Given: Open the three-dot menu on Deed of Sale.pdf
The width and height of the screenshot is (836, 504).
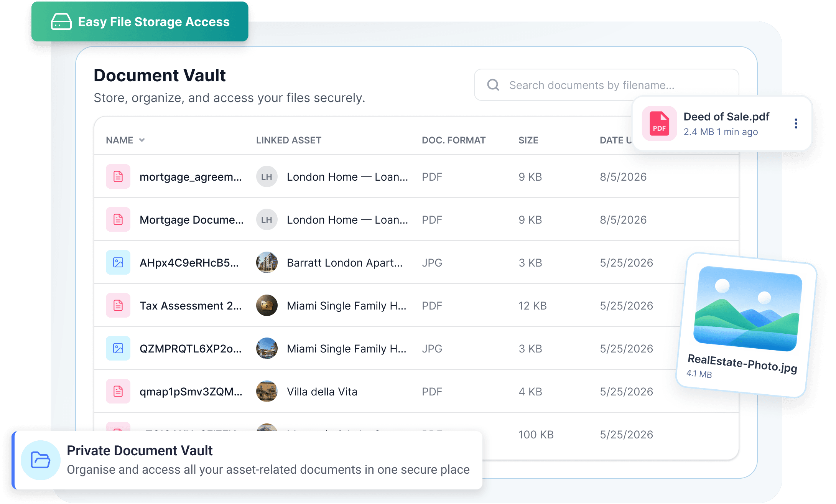Looking at the screenshot, I should 796,124.
